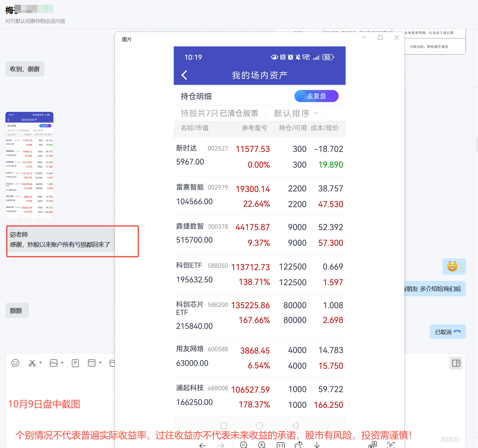Close the image viewer window
This screenshot has width=478, height=448.
pyautogui.click(x=397, y=37)
